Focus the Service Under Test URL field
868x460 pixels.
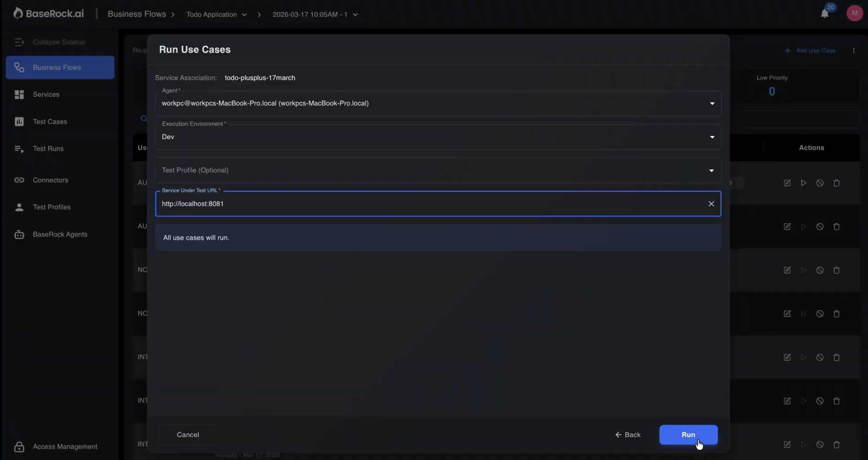pos(426,204)
